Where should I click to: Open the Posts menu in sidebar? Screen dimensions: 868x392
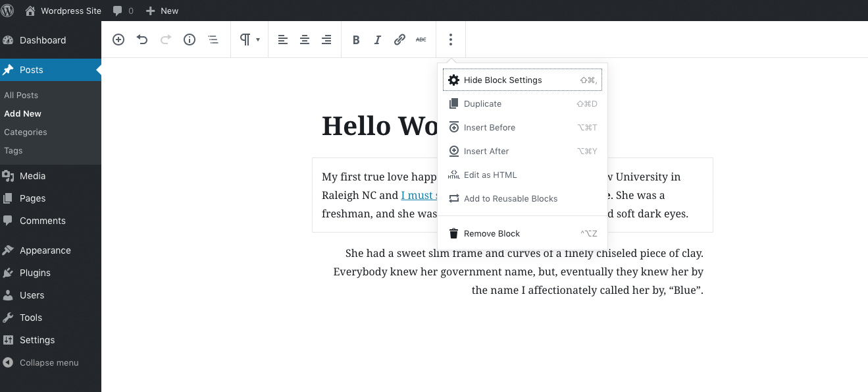pyautogui.click(x=51, y=70)
